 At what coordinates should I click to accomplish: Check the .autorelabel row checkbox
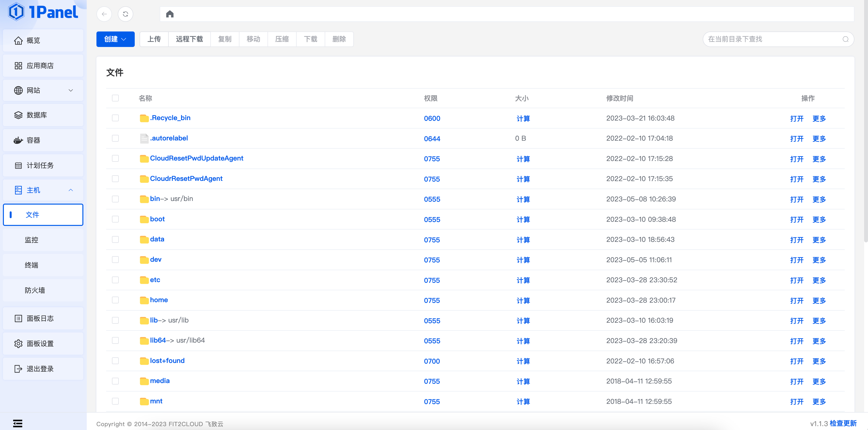pyautogui.click(x=115, y=138)
